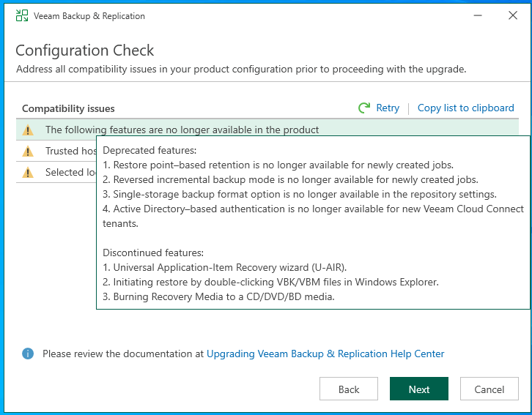
Task: Copy list to clipboard
Action: click(465, 108)
